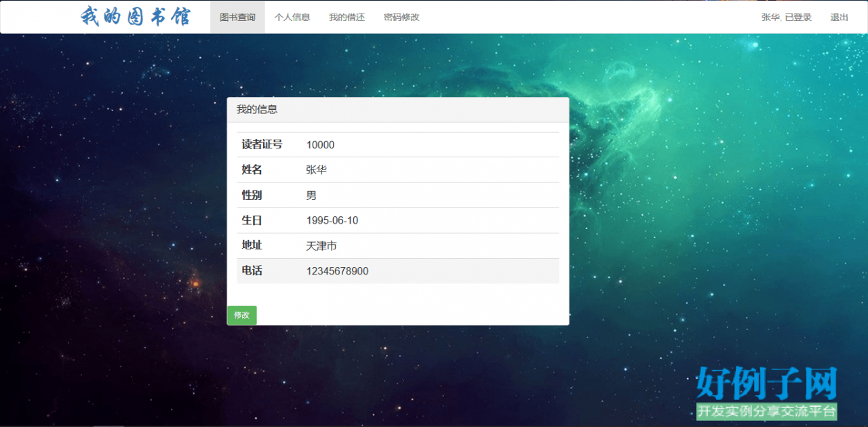Image resolution: width=868 pixels, height=427 pixels.
Task: Click the green 修改 button
Action: (241, 315)
